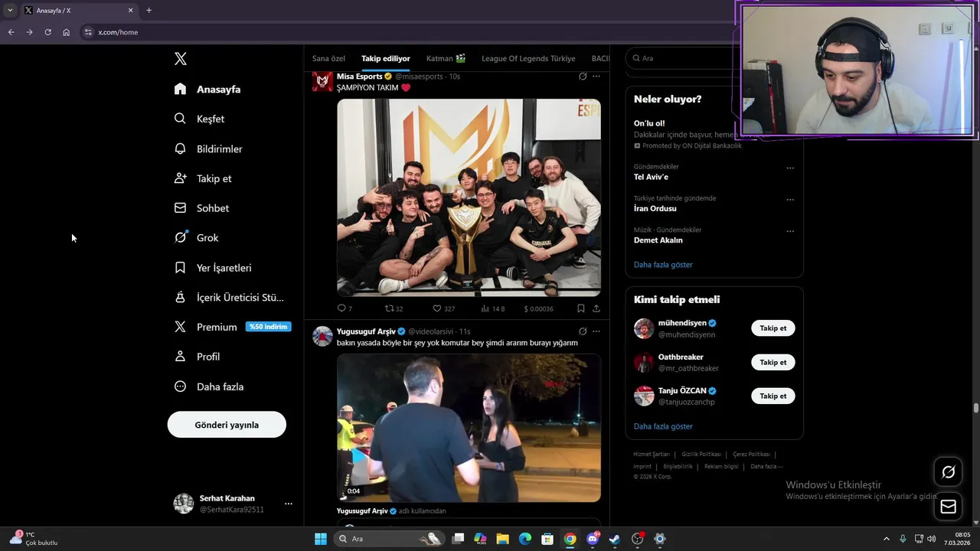
Task: View analytics of the Misa Esports post
Action: coord(492,308)
